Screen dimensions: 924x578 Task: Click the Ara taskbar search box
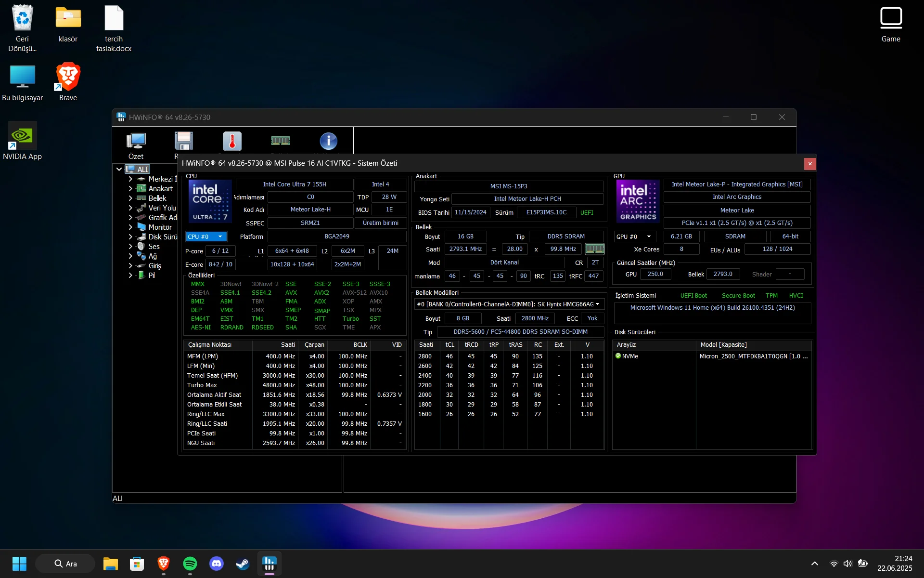pos(66,564)
